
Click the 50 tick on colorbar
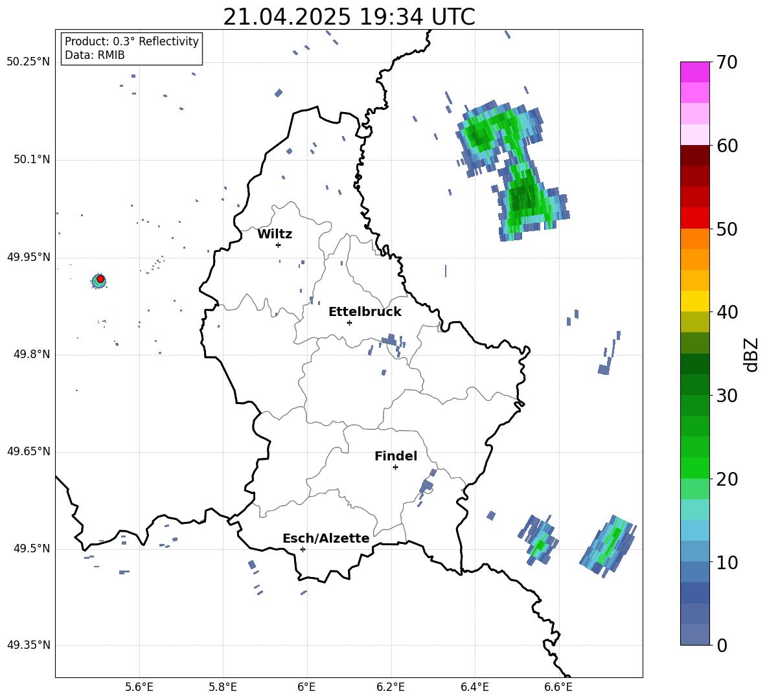point(727,229)
